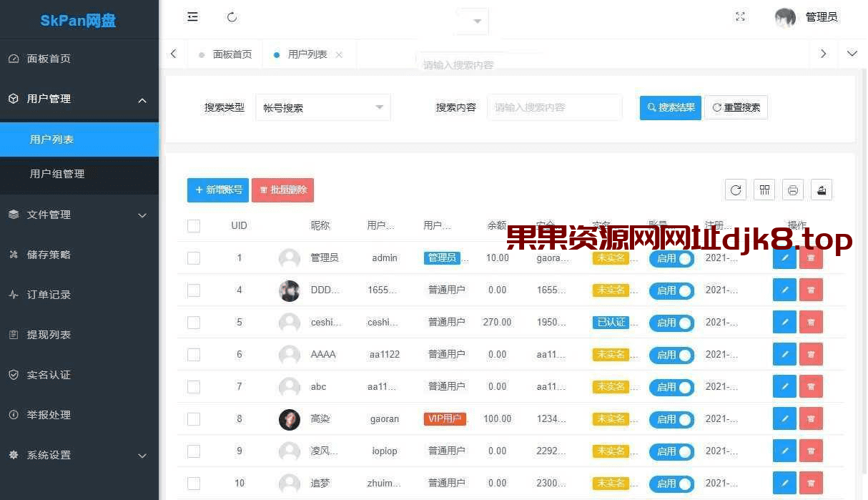Image resolution: width=868 pixels, height=500 pixels.
Task: Click the fullscreen icon in the header
Action: point(740,16)
